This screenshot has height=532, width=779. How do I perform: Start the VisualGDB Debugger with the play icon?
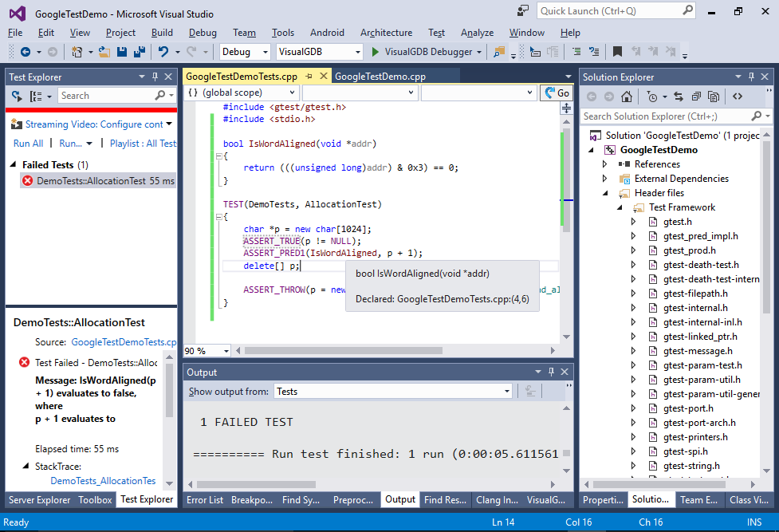click(x=376, y=52)
